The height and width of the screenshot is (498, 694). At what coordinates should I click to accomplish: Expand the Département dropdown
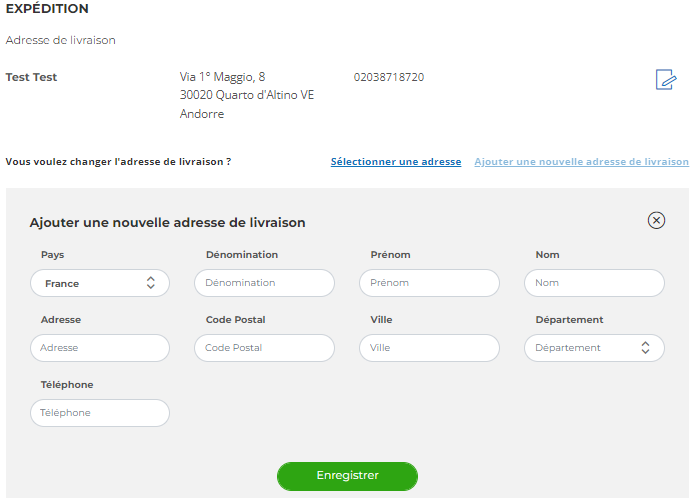pos(594,348)
